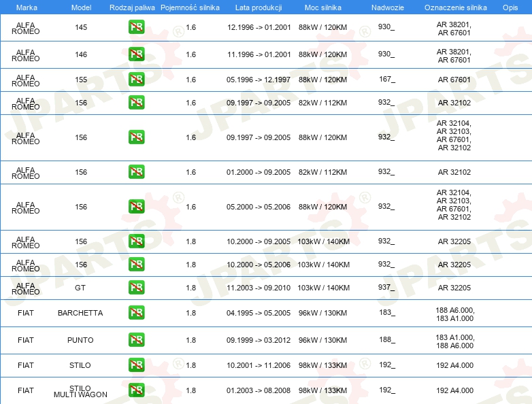Click the Lata produkcji column header

point(258,7)
